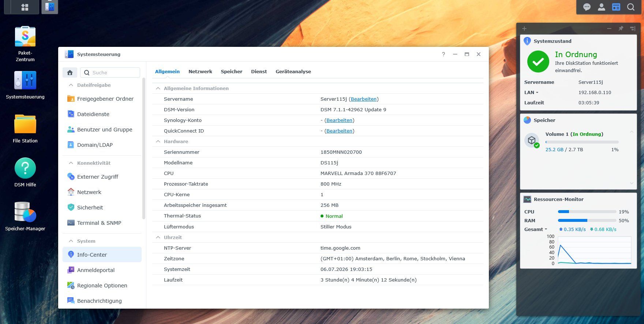The width and height of the screenshot is (644, 324).
Task: Open the search magnifier in top bar
Action: point(631,7)
